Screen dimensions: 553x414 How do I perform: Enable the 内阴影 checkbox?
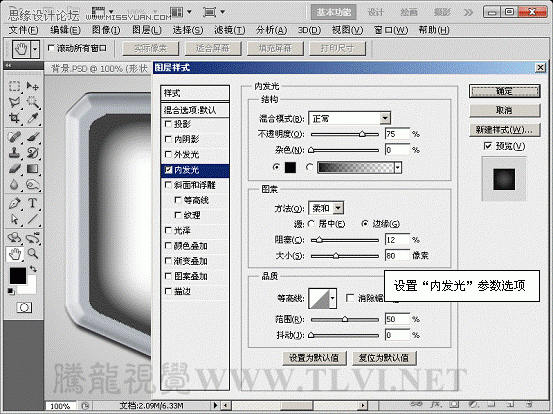coord(168,139)
